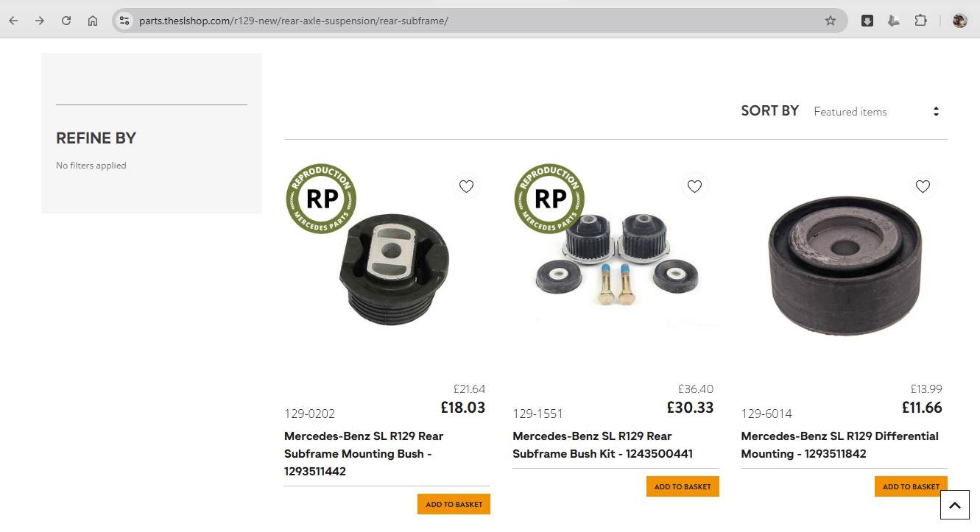The height and width of the screenshot is (532, 980).
Task: Toggle wishlist heart on Rear Subframe Bush Kit
Action: pyautogui.click(x=694, y=186)
